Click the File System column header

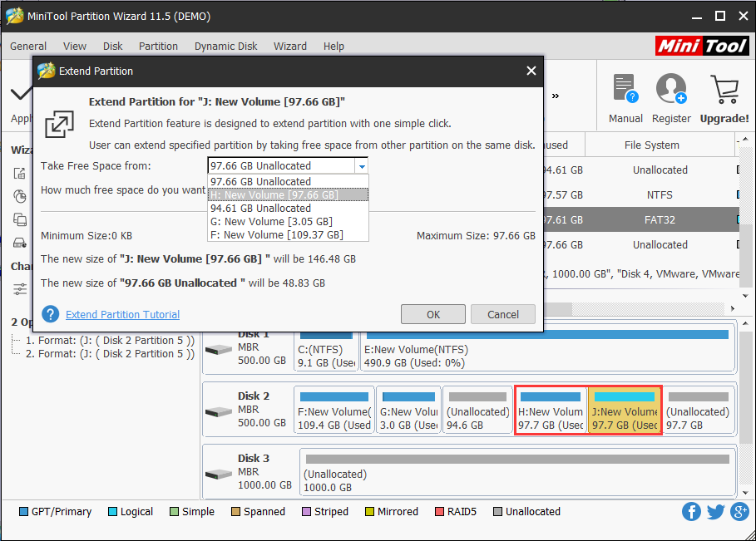coord(651,145)
